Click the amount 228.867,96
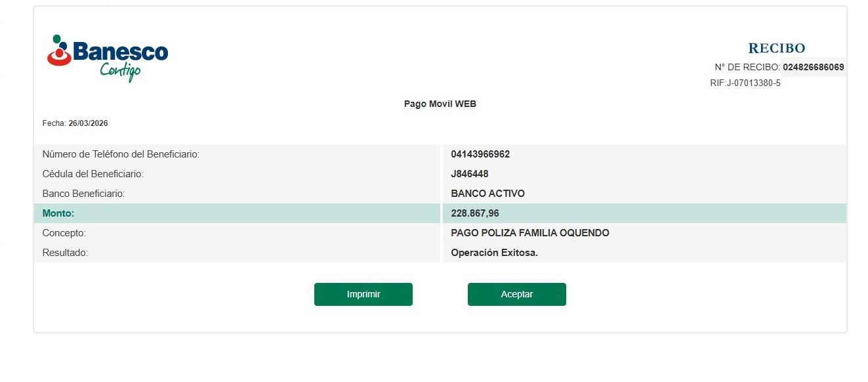 tap(475, 213)
